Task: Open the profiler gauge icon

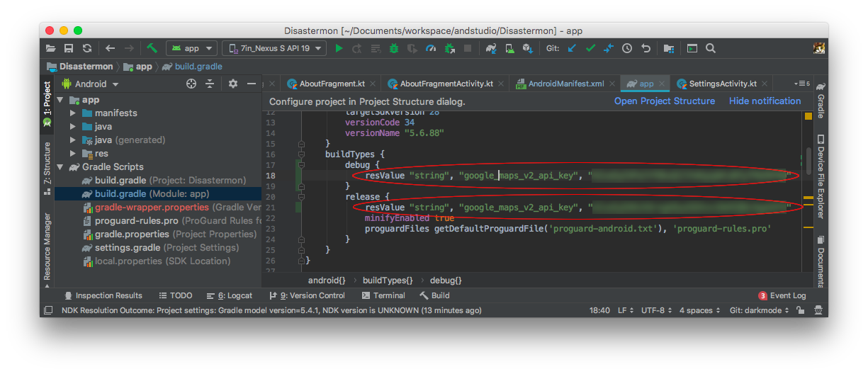Action: click(431, 48)
